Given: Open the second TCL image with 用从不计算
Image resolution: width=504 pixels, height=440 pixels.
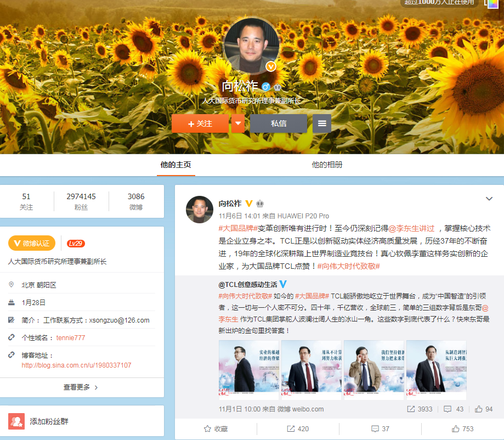Looking at the screenshot, I should click(x=312, y=370).
